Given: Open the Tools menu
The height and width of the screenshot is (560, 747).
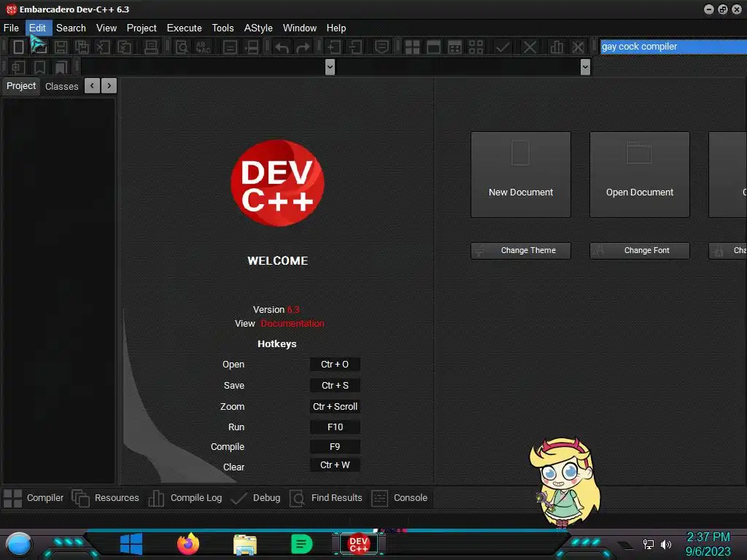Looking at the screenshot, I should (x=223, y=28).
